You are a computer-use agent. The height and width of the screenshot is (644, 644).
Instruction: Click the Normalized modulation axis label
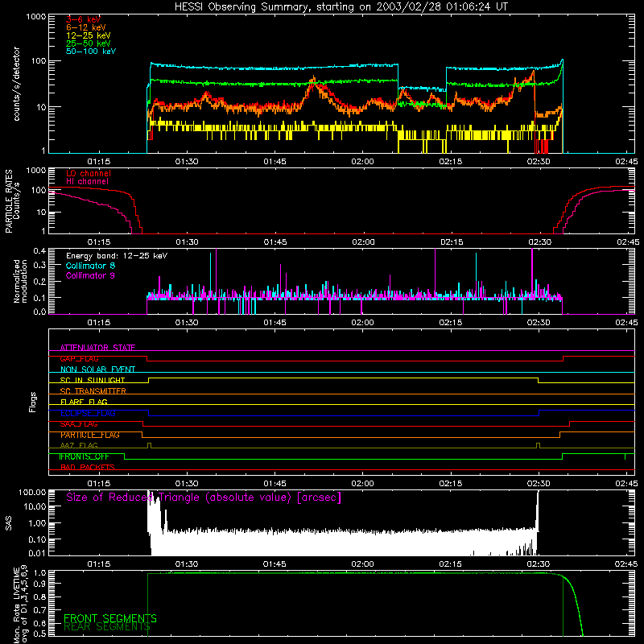[x=20, y=281]
